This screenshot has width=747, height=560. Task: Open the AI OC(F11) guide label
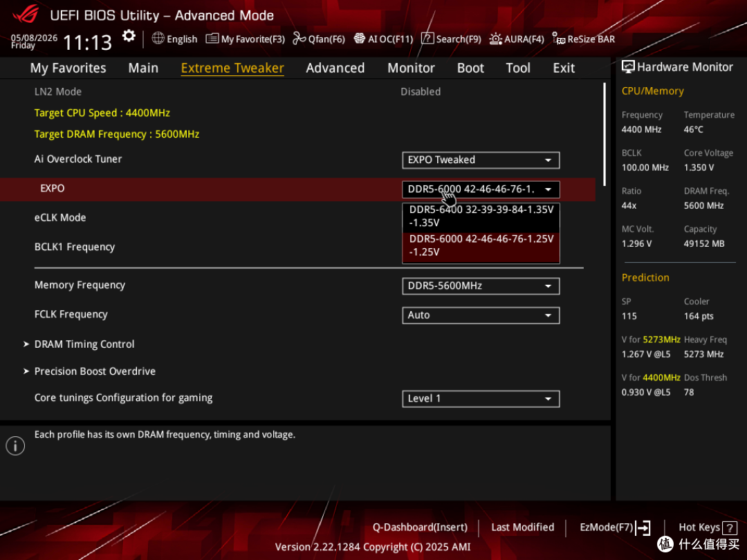[390, 39]
